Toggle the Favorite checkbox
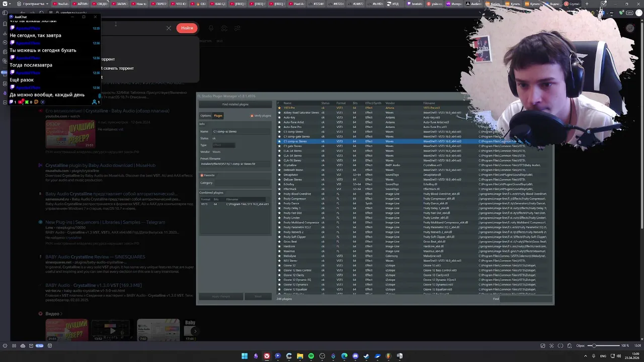Screen dimensions: 644x362 pyautogui.click(x=208, y=175)
